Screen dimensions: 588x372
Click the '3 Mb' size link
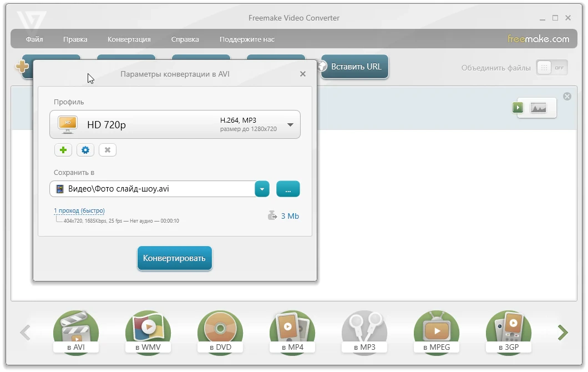point(290,216)
